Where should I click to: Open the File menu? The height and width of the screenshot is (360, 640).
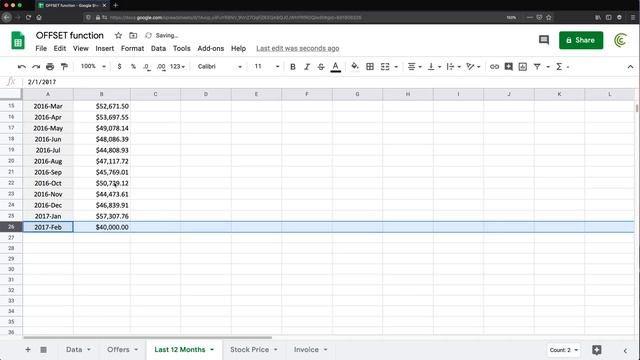[41, 48]
